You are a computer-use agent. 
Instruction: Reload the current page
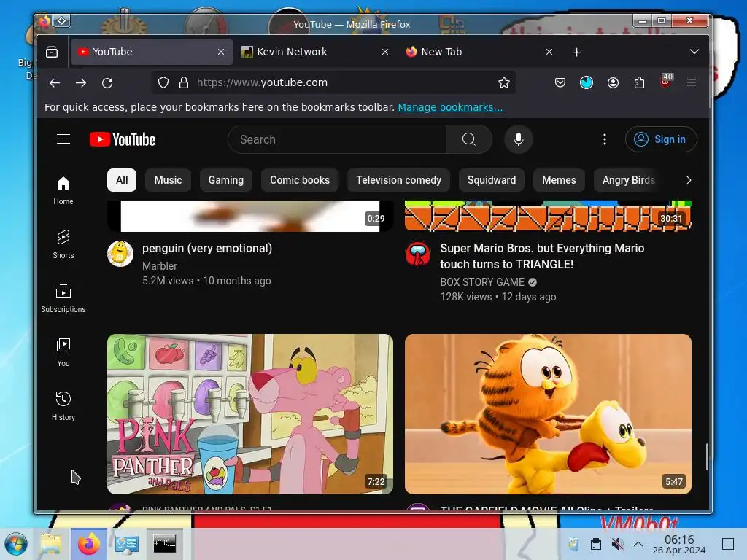point(108,83)
